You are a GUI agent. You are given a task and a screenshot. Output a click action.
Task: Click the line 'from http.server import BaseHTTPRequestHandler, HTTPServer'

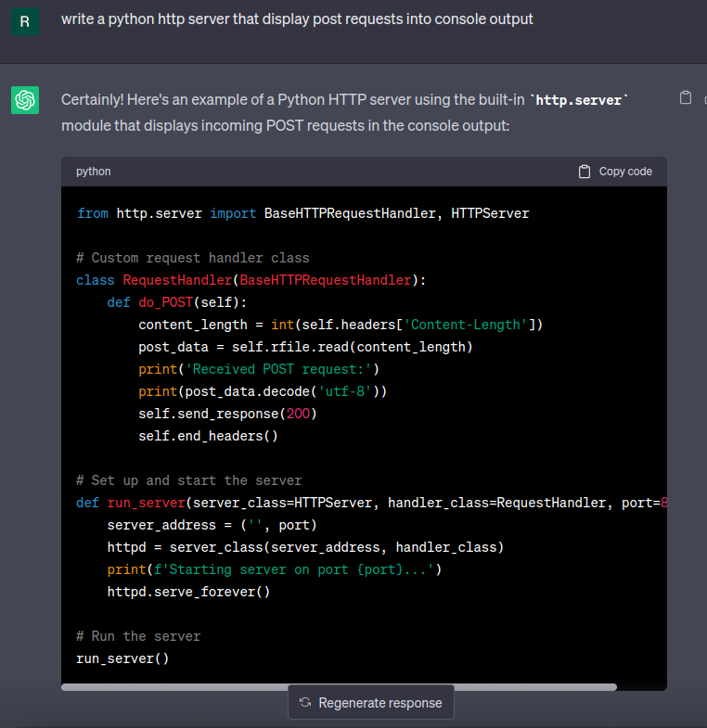302,213
